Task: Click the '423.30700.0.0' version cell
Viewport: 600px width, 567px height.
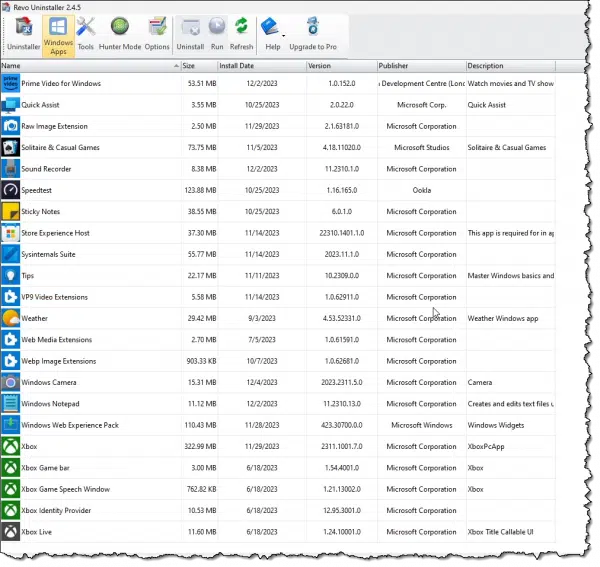Action: (342, 425)
